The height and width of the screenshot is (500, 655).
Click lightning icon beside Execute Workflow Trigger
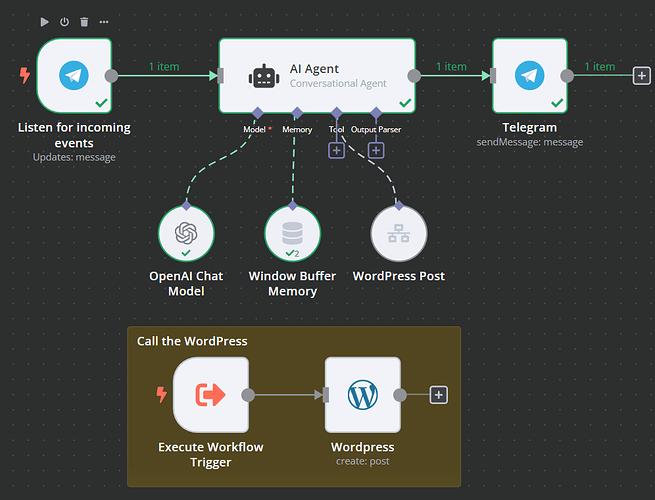161,394
